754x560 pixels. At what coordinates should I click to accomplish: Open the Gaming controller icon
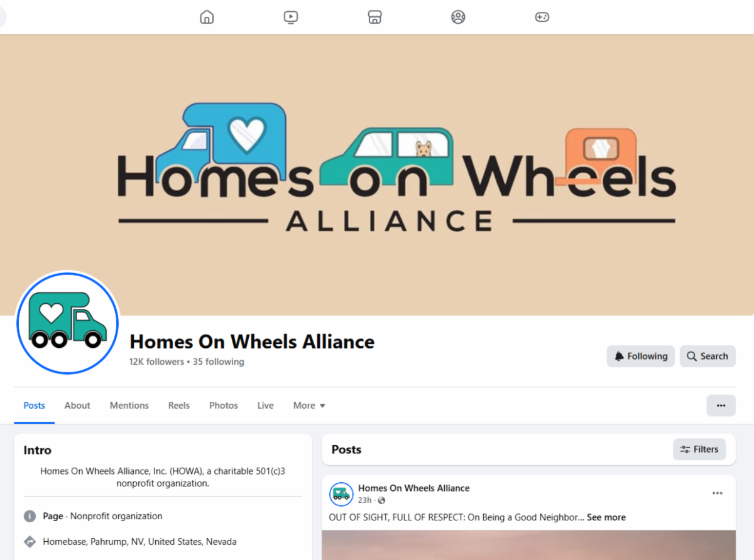542,17
